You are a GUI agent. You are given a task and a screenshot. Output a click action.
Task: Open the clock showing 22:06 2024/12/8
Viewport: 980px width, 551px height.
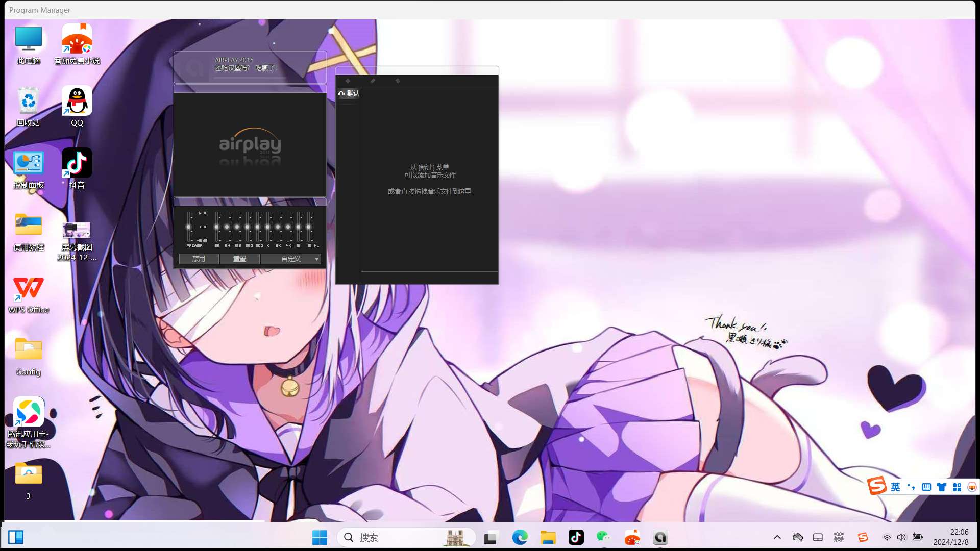[951, 537]
